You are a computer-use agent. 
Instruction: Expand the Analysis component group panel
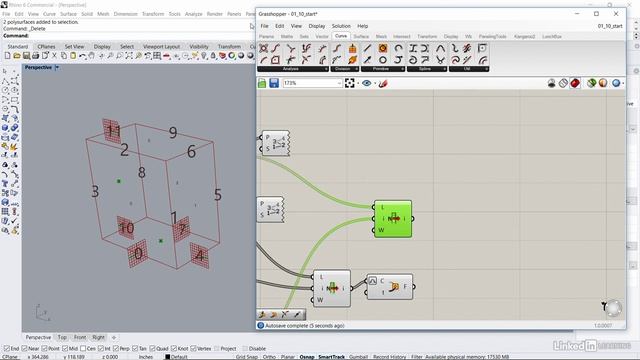point(293,69)
